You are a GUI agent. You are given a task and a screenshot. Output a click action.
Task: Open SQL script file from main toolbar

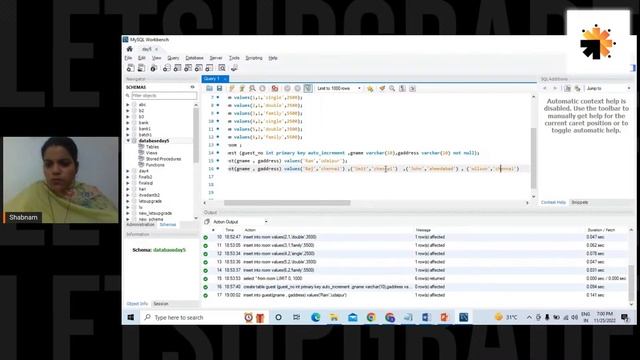pos(141,68)
